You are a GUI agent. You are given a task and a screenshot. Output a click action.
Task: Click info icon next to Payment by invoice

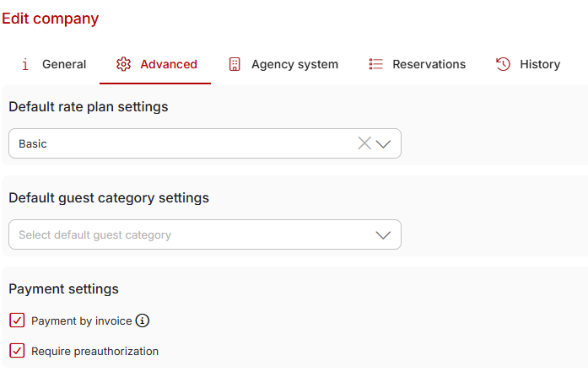coord(143,320)
